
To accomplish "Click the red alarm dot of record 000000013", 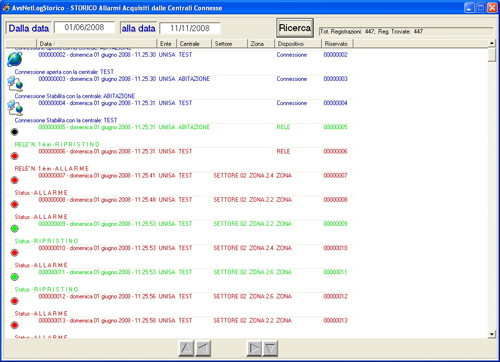I will tap(14, 325).
